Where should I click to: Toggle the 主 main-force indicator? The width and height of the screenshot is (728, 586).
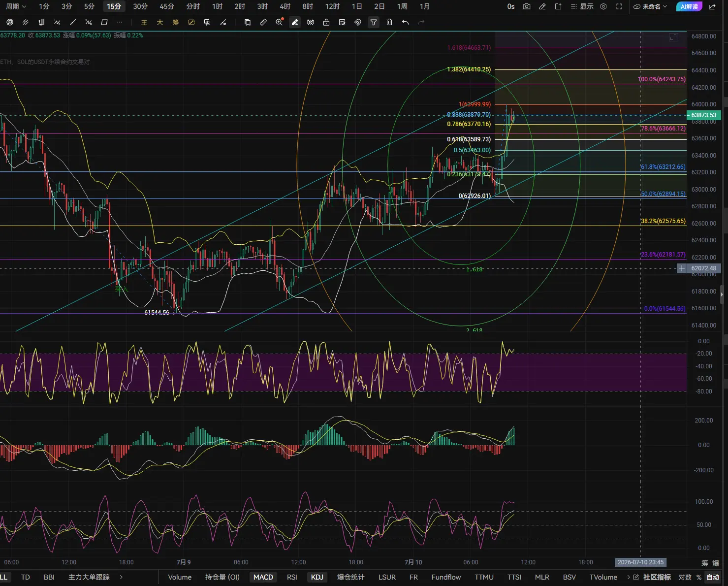[144, 22]
